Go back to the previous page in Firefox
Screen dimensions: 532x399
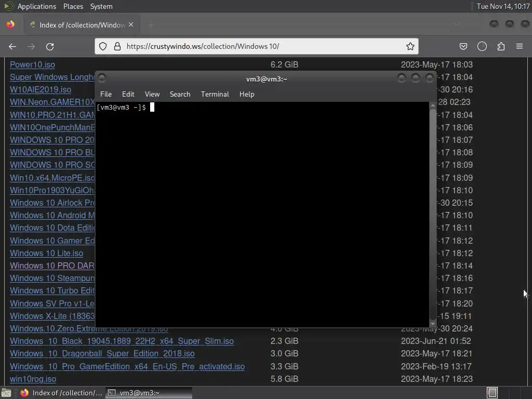(x=12, y=46)
